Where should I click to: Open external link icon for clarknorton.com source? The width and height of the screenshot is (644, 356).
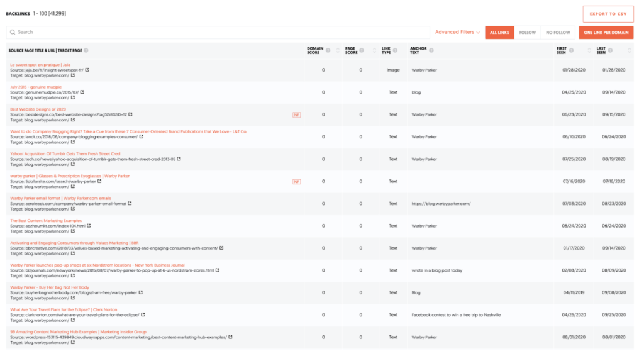[143, 314]
